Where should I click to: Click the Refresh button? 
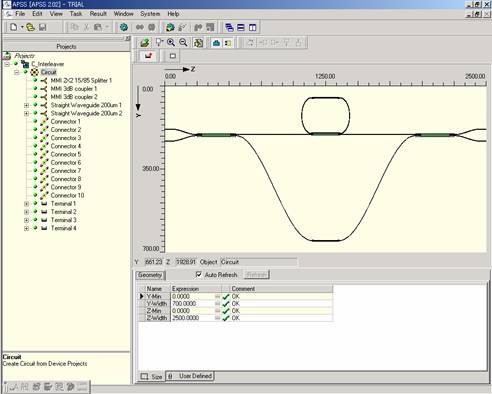pyautogui.click(x=256, y=275)
